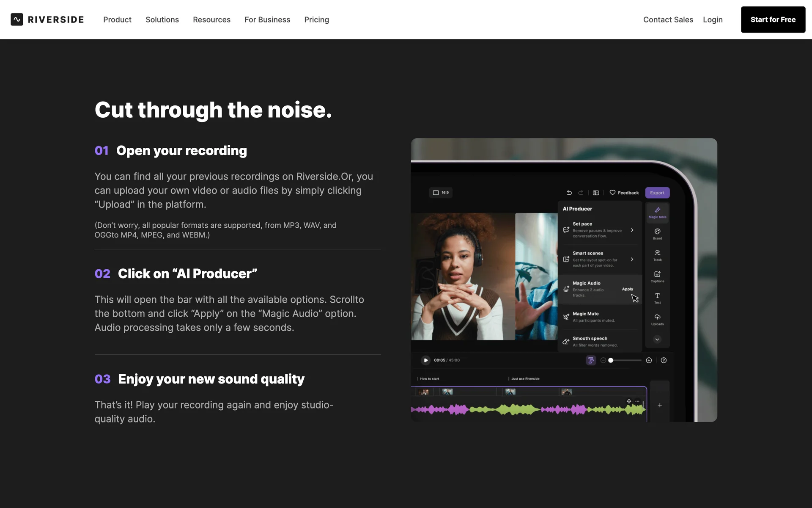
Task: Click the timeline zoom slider handle
Action: pos(611,360)
